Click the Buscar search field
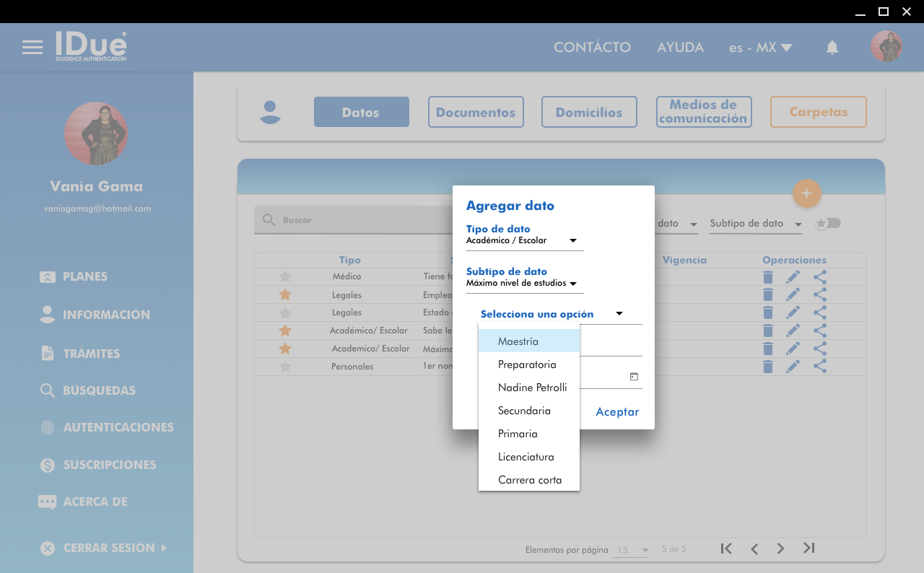The height and width of the screenshot is (573, 924). (354, 220)
